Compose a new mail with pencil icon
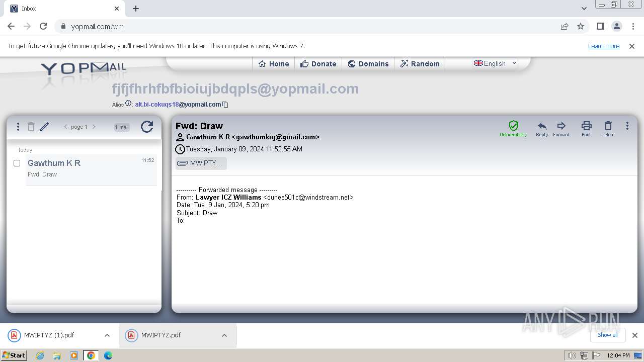644x362 pixels. [44, 127]
